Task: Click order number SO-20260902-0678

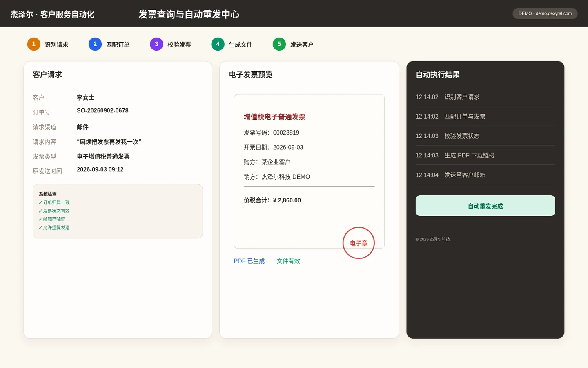Action: [x=102, y=111]
